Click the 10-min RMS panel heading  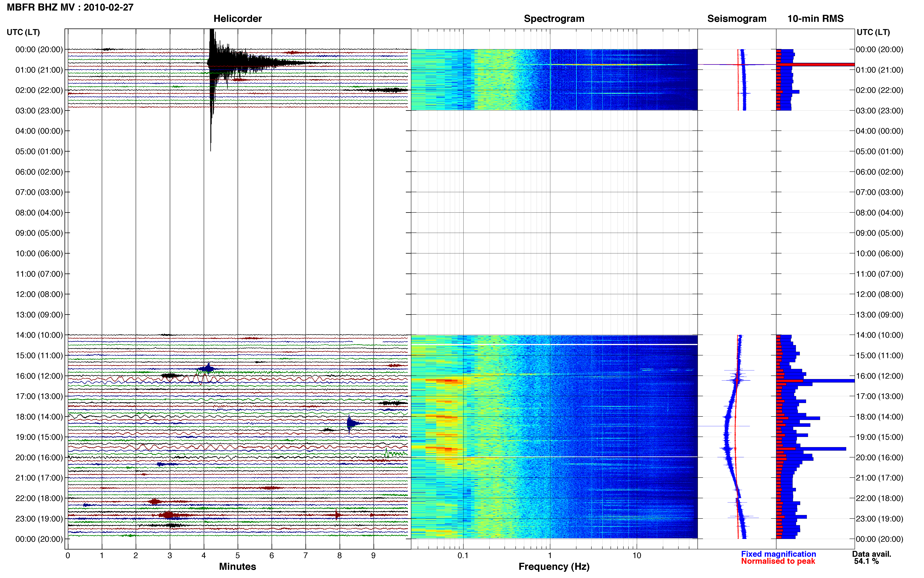816,19
